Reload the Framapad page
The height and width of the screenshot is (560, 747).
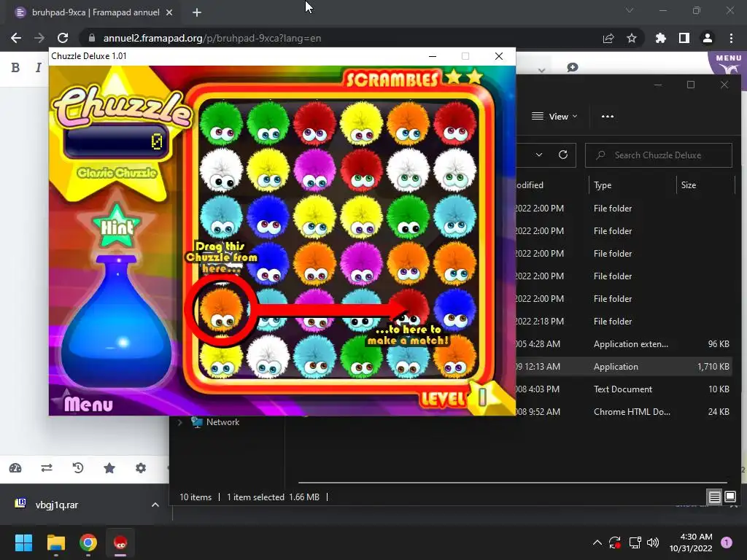tap(63, 38)
